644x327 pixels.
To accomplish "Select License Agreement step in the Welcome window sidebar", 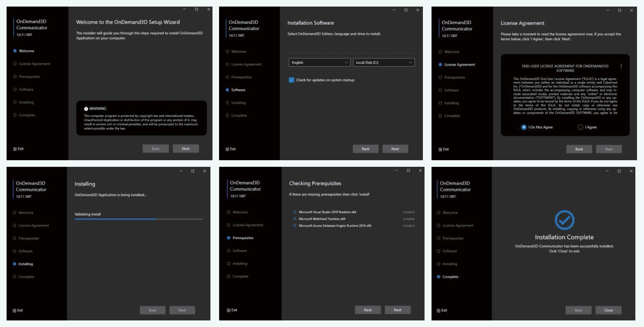I will pyautogui.click(x=32, y=64).
